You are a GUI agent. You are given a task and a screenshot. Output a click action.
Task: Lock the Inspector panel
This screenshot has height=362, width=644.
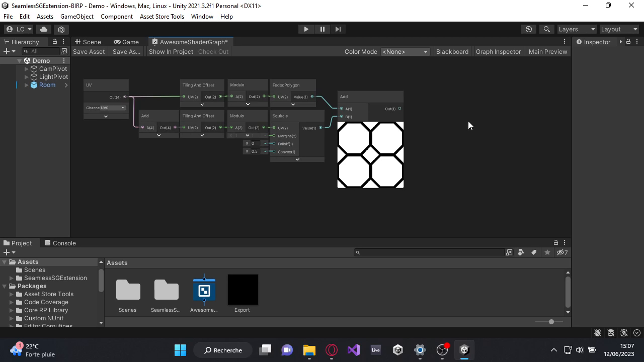coord(628,42)
